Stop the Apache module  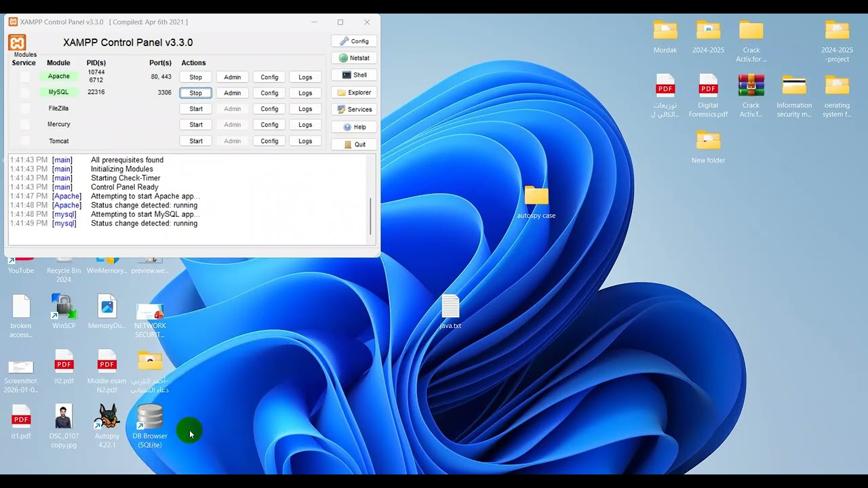[196, 77]
